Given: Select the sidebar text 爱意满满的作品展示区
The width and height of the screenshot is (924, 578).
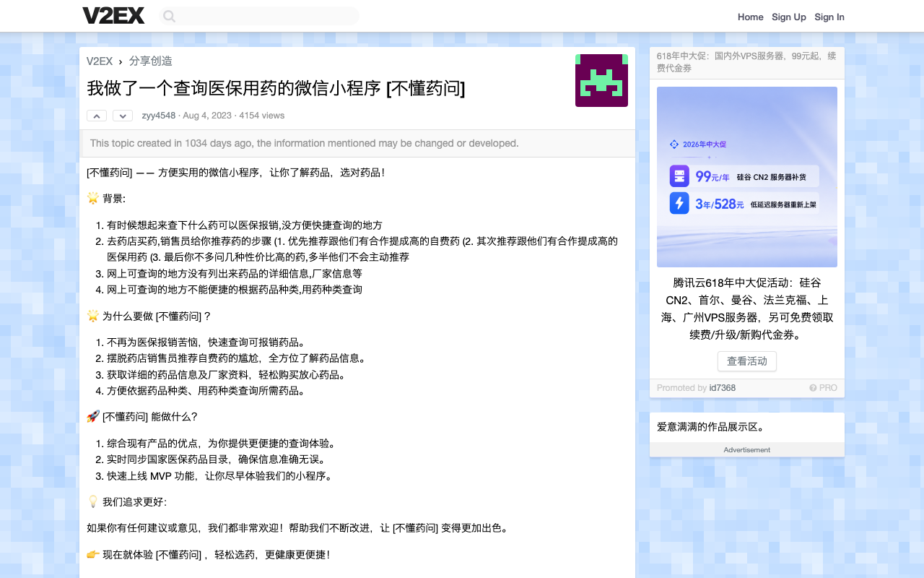Looking at the screenshot, I should click(x=710, y=427).
